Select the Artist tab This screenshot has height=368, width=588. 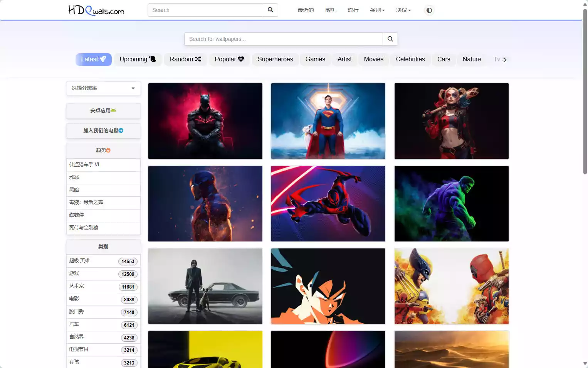pyautogui.click(x=344, y=59)
